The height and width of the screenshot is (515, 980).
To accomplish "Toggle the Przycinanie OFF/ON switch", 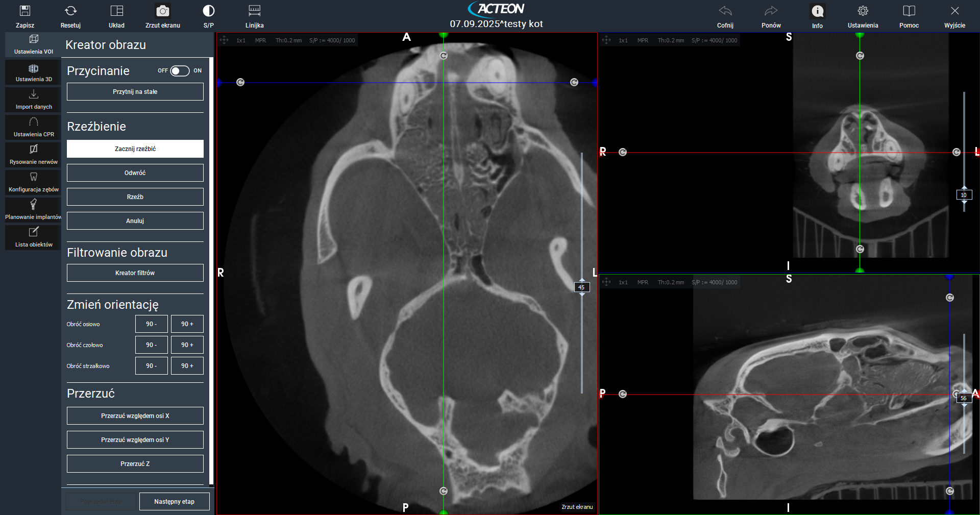I will (180, 71).
